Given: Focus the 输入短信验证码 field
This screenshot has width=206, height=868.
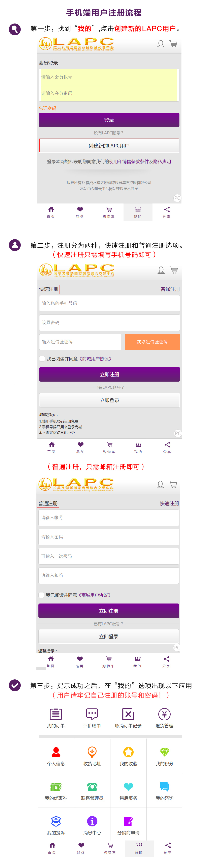Looking at the screenshot, I should (x=80, y=342).
